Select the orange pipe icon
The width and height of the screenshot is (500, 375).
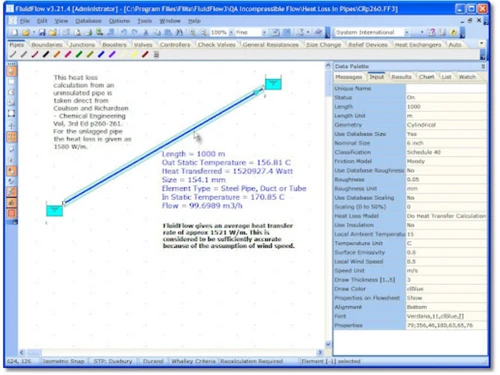57,54
